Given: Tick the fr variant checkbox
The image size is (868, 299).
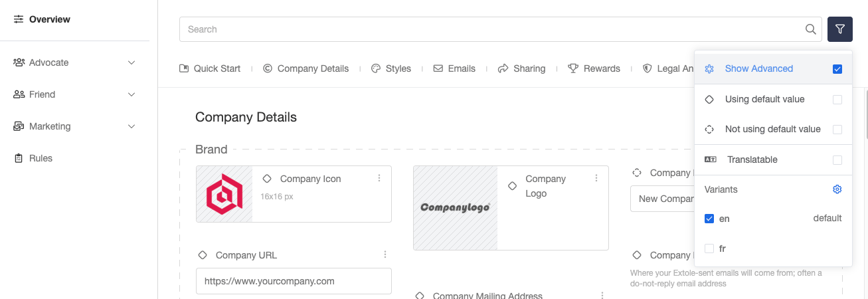Looking at the screenshot, I should click(709, 249).
